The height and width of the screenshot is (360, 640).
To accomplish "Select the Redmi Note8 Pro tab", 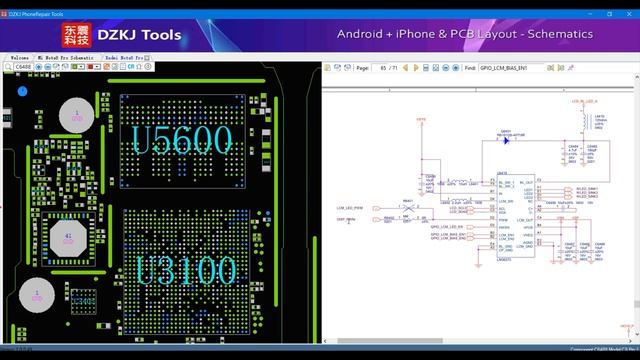I will coord(124,58).
